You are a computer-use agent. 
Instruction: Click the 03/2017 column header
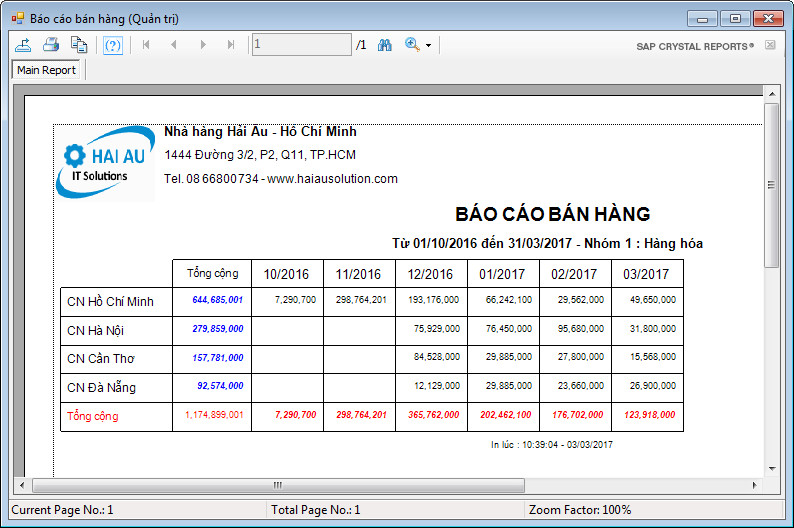click(646, 274)
